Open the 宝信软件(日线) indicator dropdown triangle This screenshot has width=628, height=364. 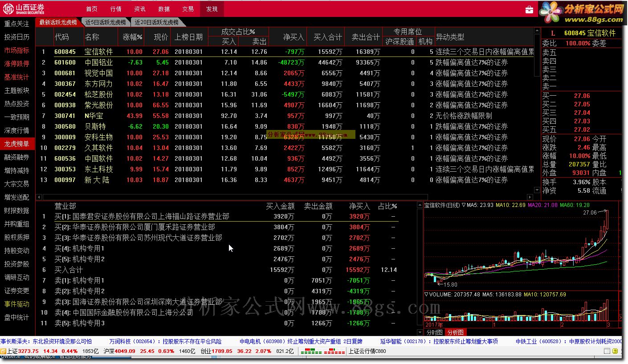pyautogui.click(x=464, y=205)
